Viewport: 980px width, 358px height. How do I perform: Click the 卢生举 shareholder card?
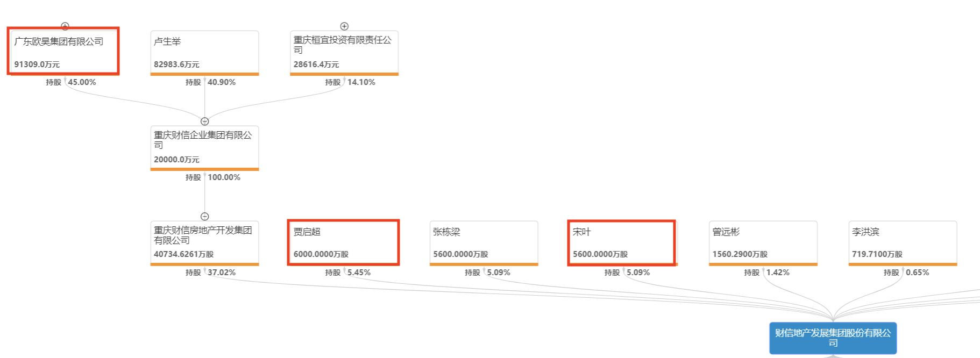tap(204, 52)
